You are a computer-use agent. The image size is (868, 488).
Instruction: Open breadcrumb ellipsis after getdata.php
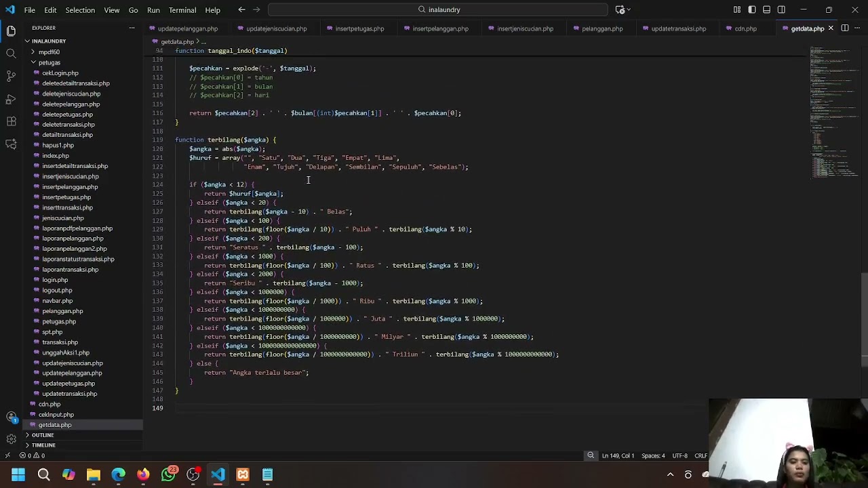click(x=203, y=41)
